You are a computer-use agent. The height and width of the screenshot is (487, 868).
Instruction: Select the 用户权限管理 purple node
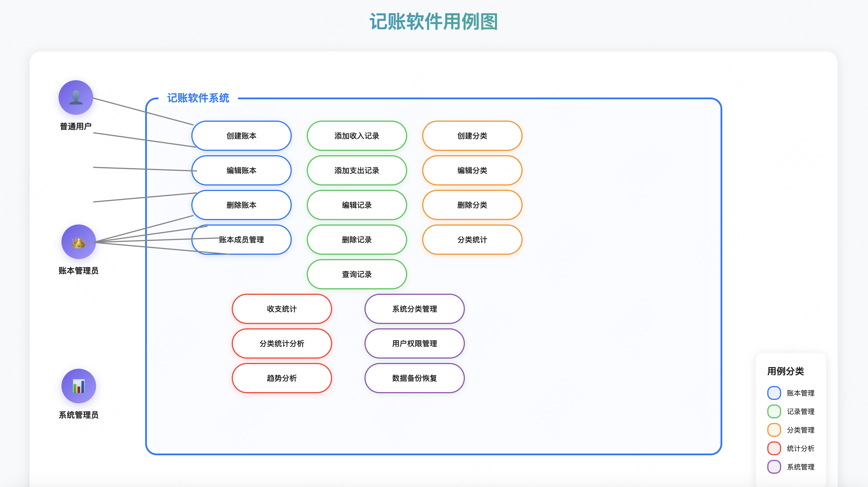pyautogui.click(x=414, y=344)
